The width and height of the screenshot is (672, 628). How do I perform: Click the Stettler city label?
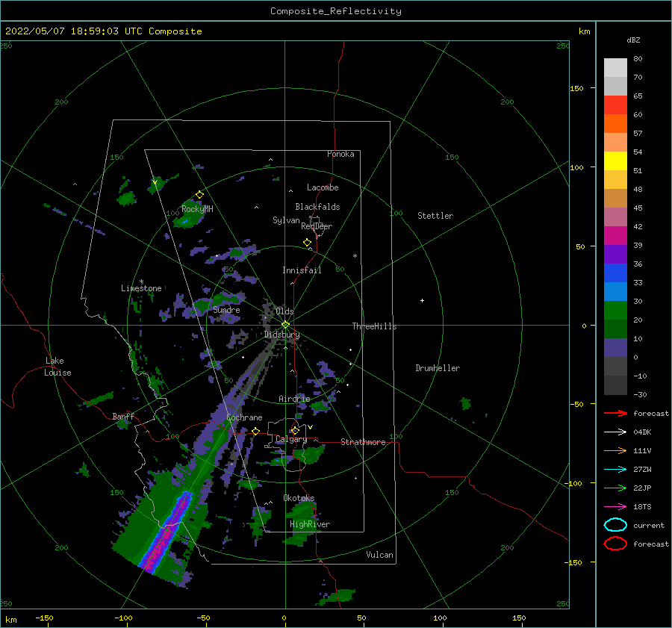pyautogui.click(x=435, y=216)
